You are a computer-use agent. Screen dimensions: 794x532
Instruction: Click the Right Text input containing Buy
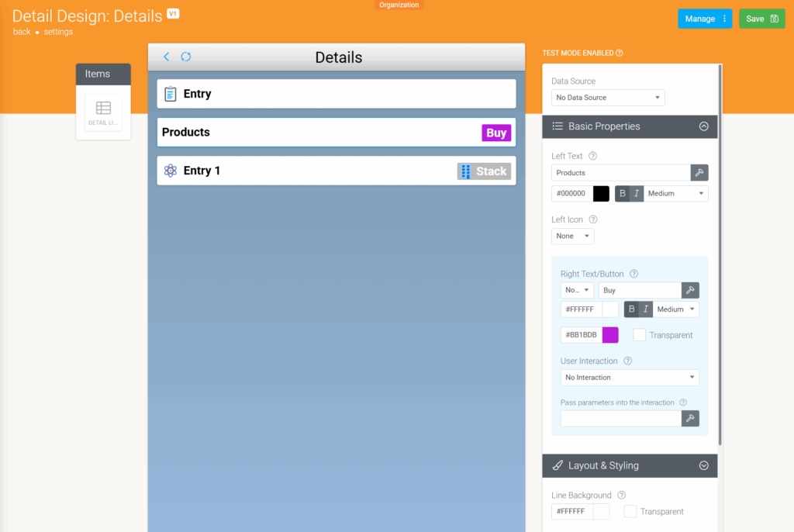(640, 290)
